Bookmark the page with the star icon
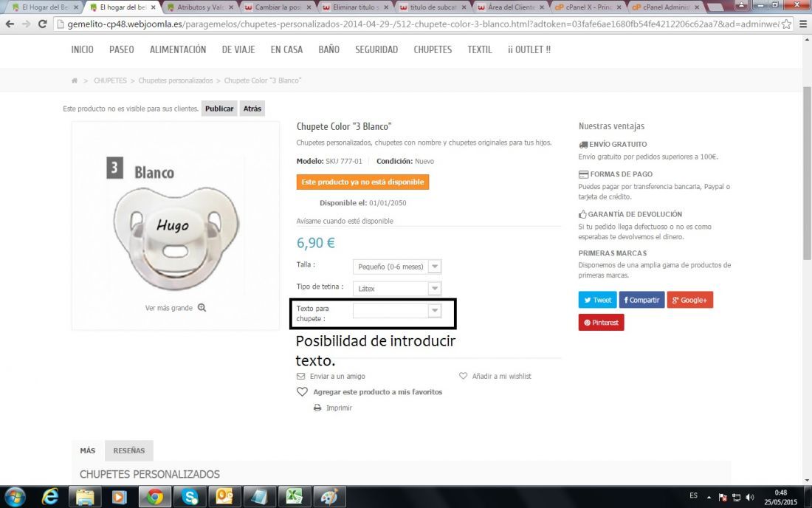 (786, 24)
